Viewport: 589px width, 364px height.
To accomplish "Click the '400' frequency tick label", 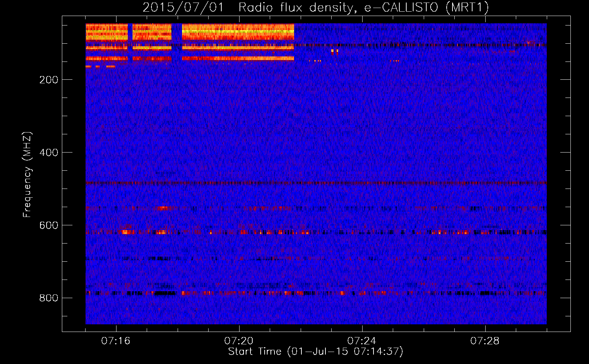I will [x=49, y=153].
